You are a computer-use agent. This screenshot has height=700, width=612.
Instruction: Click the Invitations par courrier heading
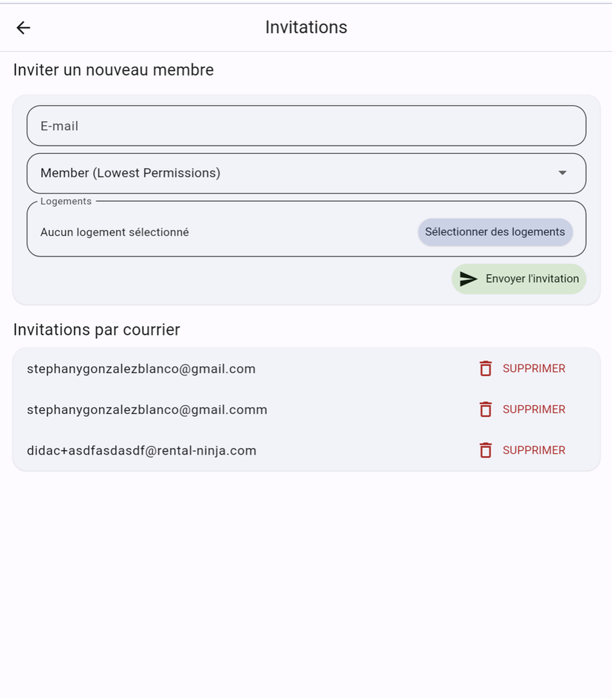tap(96, 330)
